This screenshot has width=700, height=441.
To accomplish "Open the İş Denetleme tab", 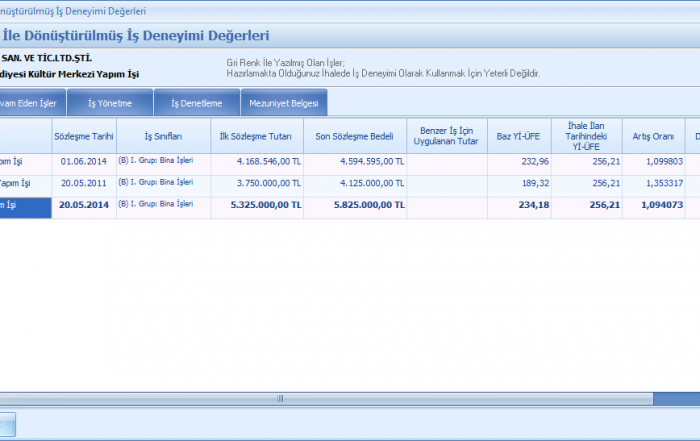I will pos(197,102).
